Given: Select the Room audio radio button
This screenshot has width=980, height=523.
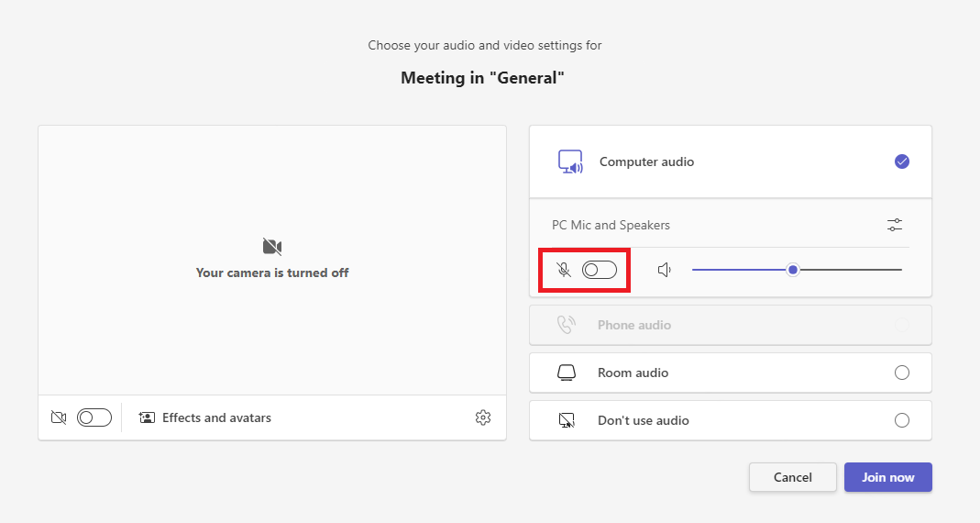Looking at the screenshot, I should click(x=901, y=373).
